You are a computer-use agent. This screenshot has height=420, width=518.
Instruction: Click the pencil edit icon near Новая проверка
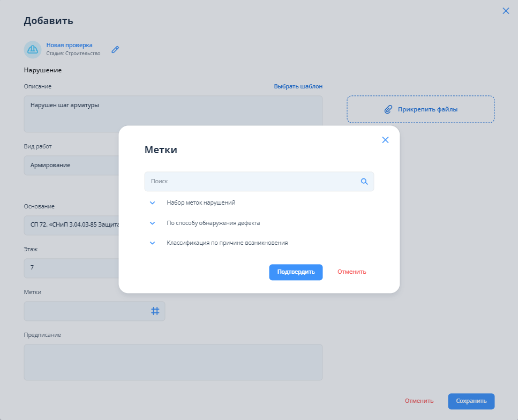pos(115,49)
